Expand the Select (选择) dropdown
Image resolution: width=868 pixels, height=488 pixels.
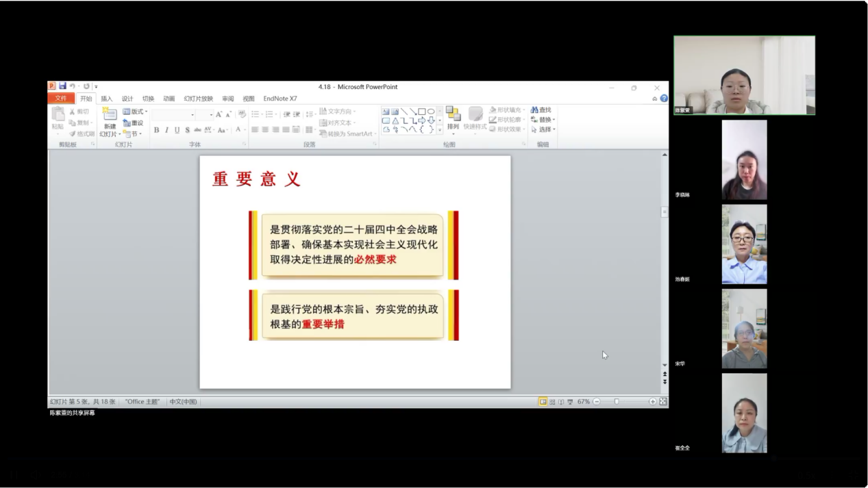click(544, 129)
